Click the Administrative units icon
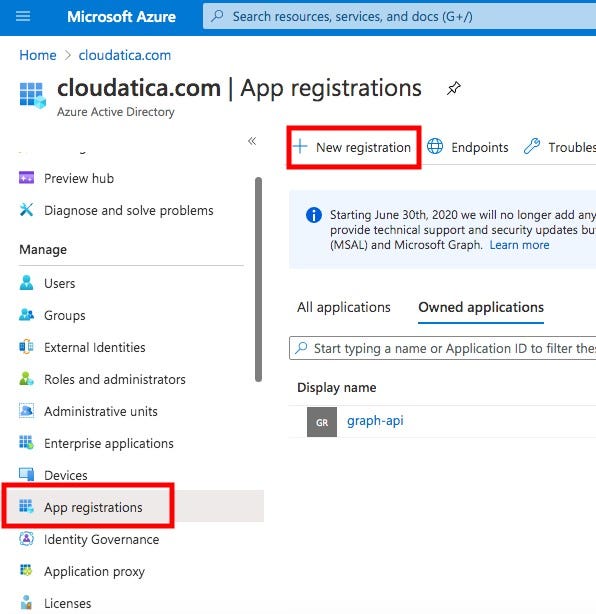The image size is (596, 614). pyautogui.click(x=26, y=411)
